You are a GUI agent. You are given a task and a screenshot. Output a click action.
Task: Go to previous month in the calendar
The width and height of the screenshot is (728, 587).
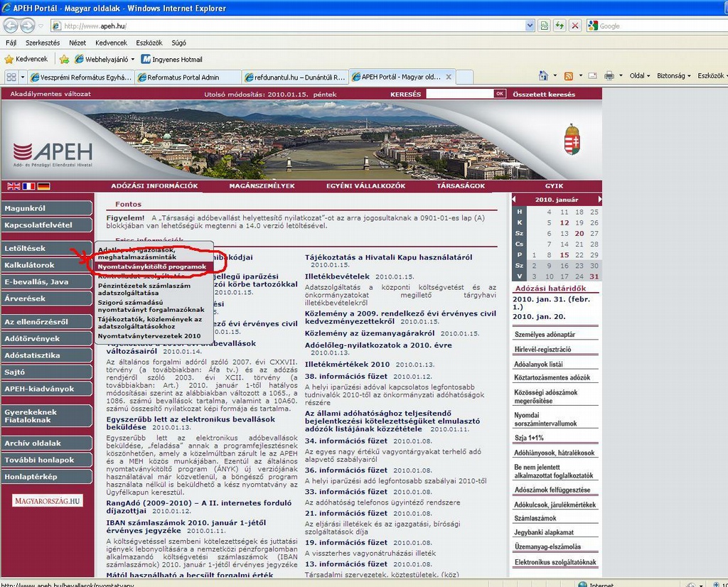[x=514, y=200]
